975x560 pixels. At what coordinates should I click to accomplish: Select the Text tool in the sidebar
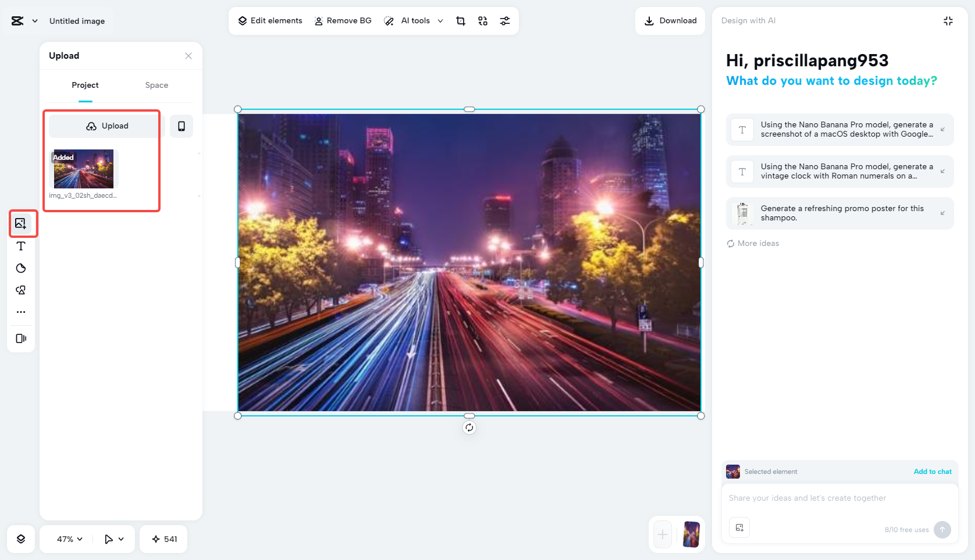coord(20,246)
